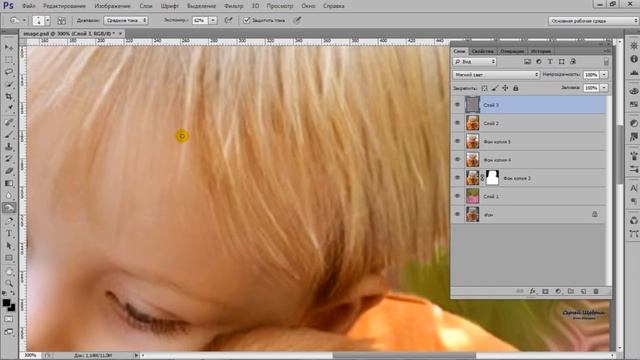The height and width of the screenshot is (360, 640).
Task: Open the layer filter kind dropdown
Action: [475, 62]
